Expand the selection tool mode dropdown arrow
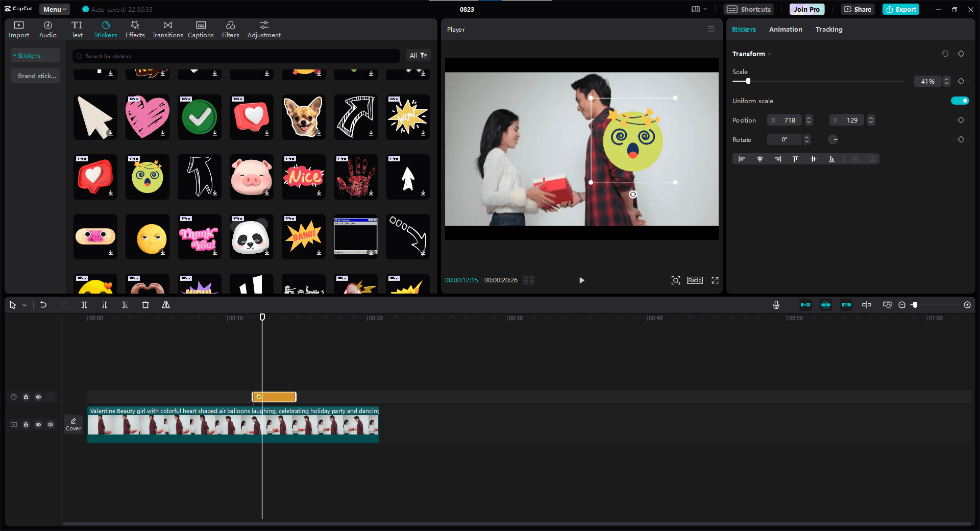Image resolution: width=980 pixels, height=531 pixels. [24, 305]
